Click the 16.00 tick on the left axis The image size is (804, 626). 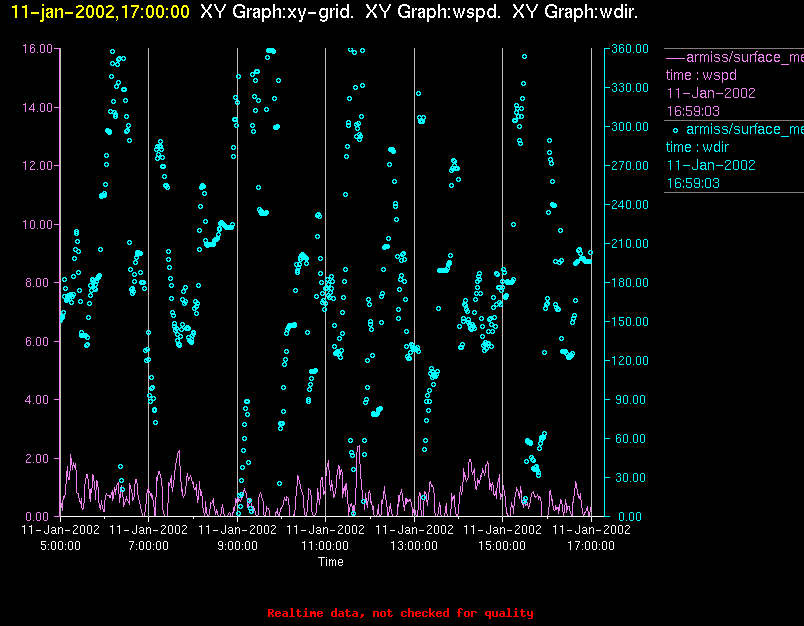point(36,49)
